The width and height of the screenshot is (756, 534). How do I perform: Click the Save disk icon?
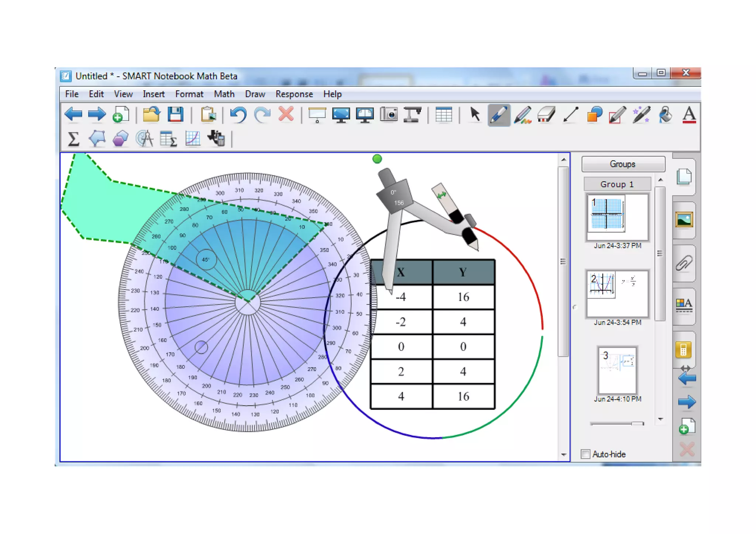tap(175, 115)
